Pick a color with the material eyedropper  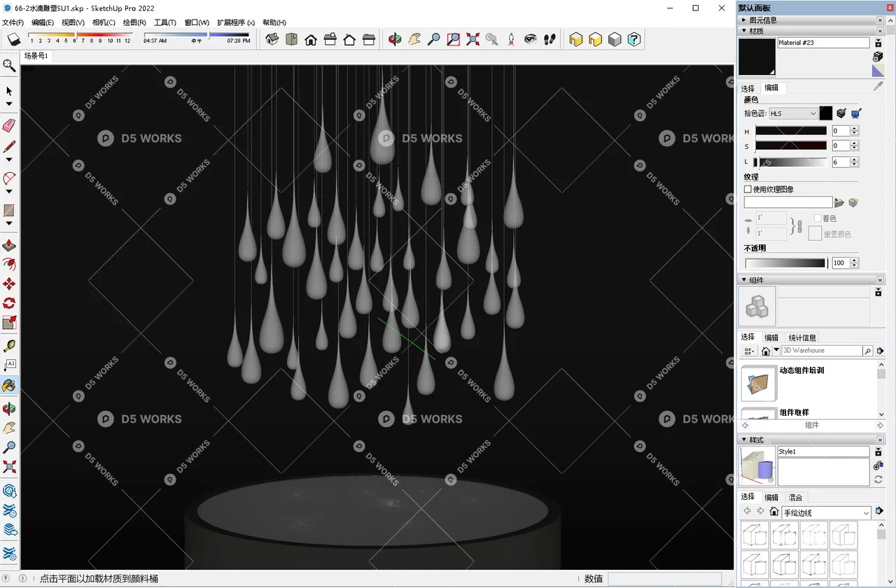[x=877, y=85]
